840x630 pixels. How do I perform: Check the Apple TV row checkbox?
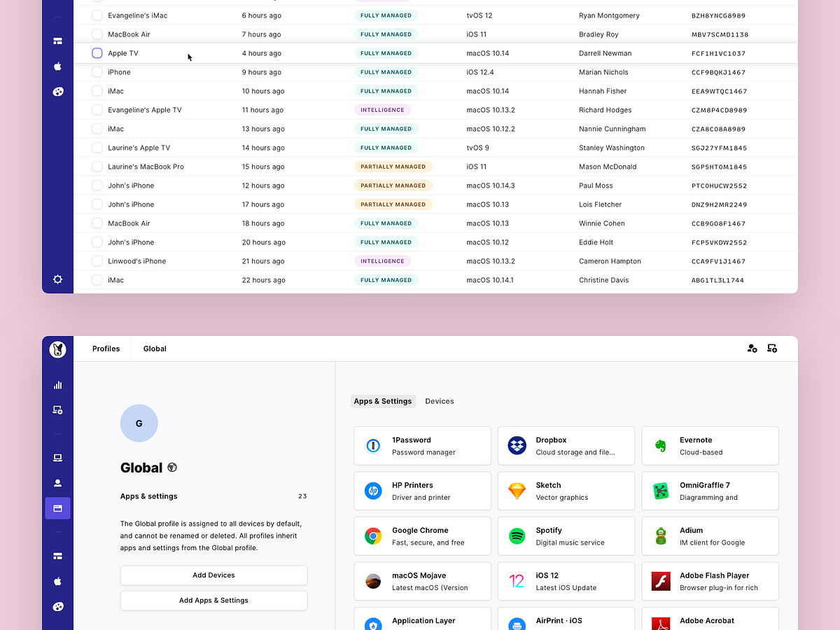tap(96, 52)
